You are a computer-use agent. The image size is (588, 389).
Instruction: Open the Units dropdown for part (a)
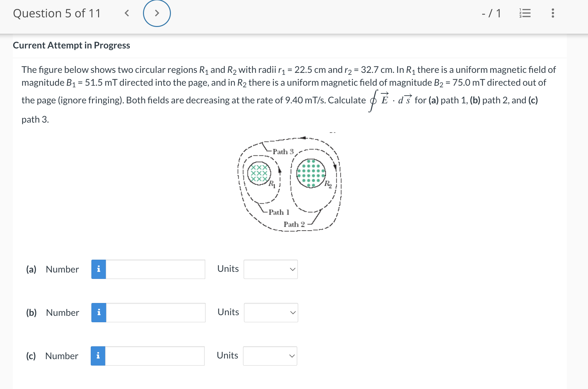271,269
